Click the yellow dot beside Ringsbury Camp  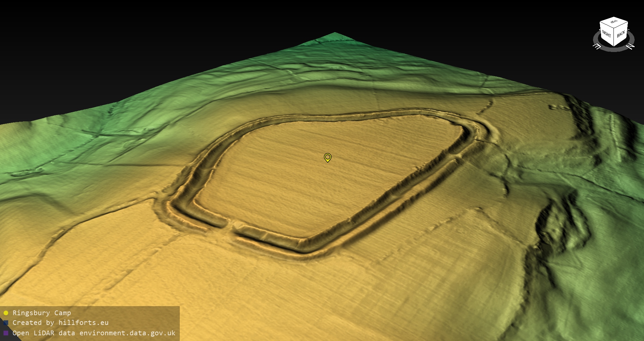coord(6,313)
